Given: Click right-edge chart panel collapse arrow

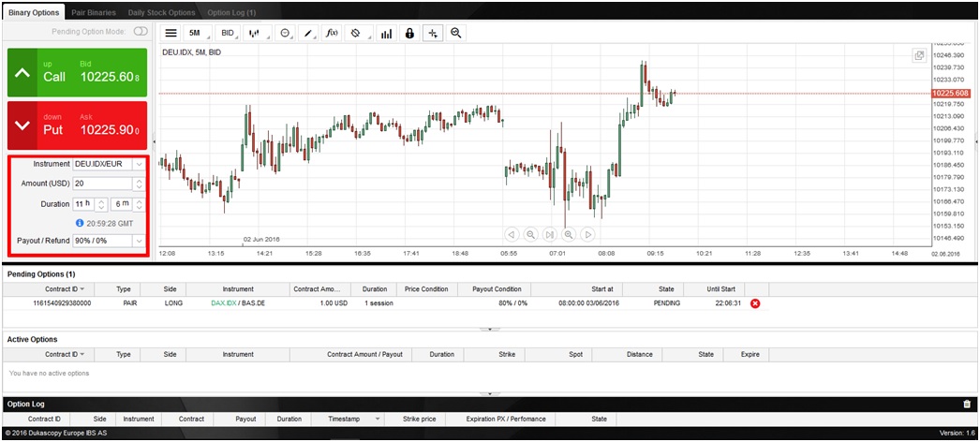Looking at the screenshot, I should pos(977,141).
